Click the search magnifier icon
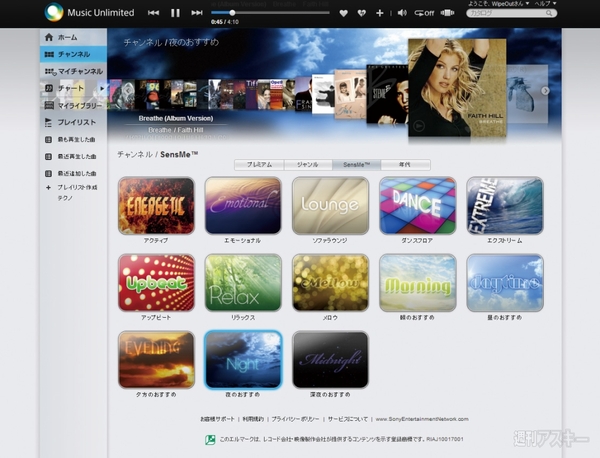Image resolution: width=600 pixels, height=458 pixels. tap(549, 13)
